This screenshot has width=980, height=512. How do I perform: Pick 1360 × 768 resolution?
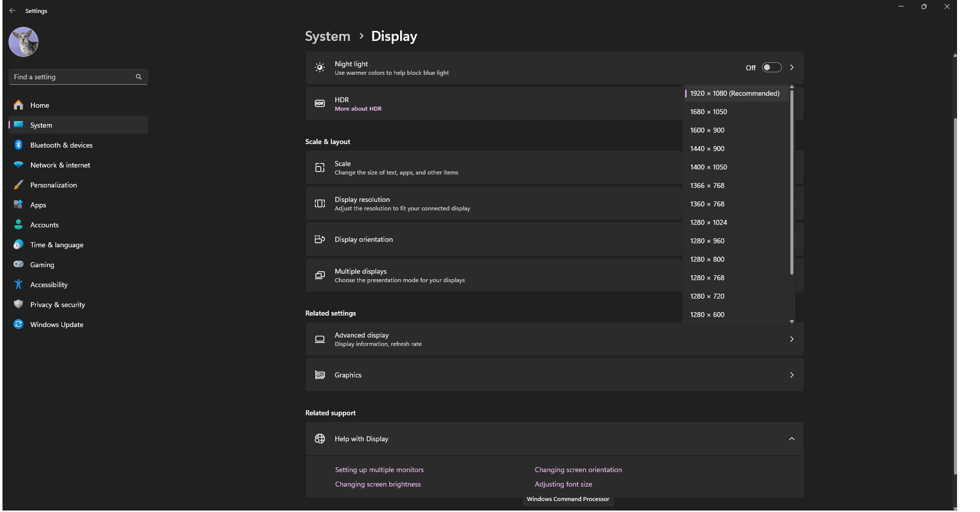click(x=736, y=204)
